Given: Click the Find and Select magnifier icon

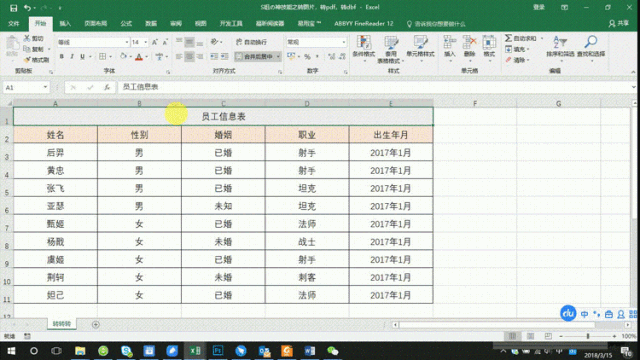Looking at the screenshot, I should tap(591, 42).
